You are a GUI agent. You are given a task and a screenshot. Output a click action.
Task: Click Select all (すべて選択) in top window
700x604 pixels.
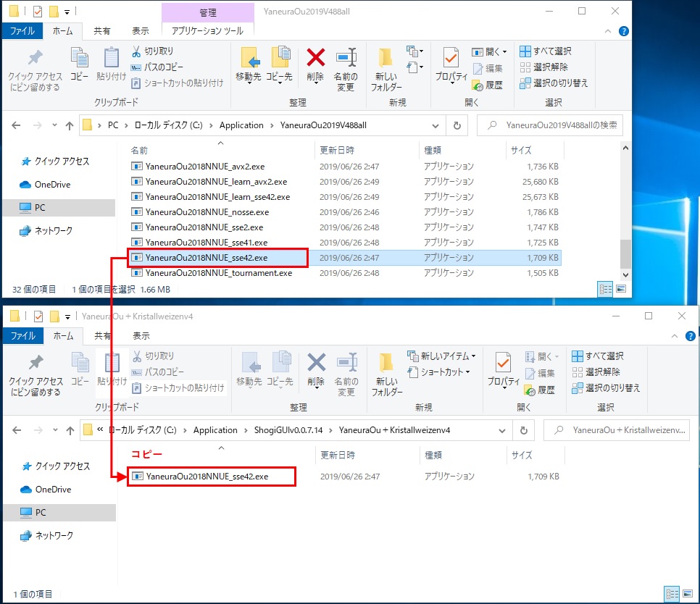[x=545, y=51]
